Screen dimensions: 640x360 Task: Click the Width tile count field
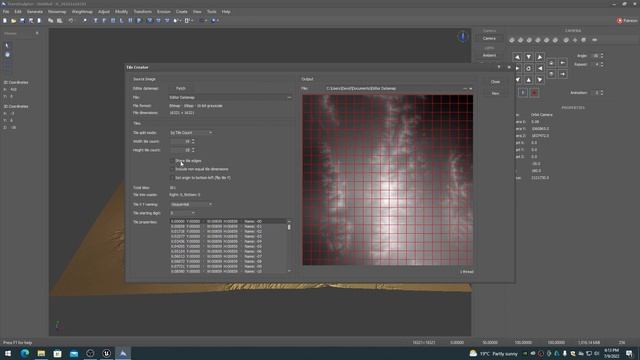(x=180, y=142)
